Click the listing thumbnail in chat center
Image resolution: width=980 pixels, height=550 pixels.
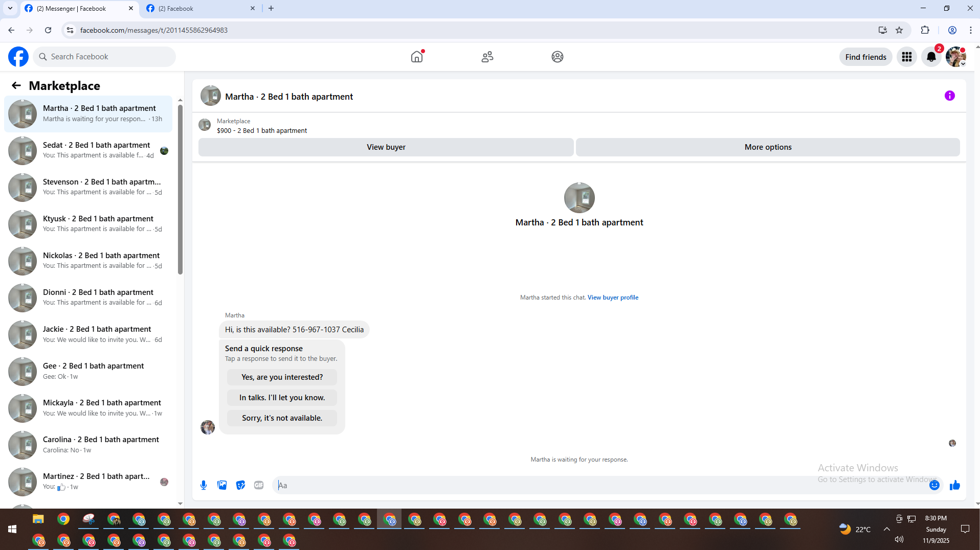(x=579, y=198)
